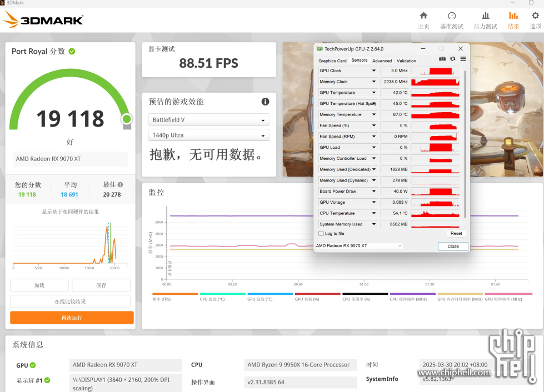This screenshot has width=544, height=392.
Task: Click the 3DMark logo
Action: (x=43, y=19)
